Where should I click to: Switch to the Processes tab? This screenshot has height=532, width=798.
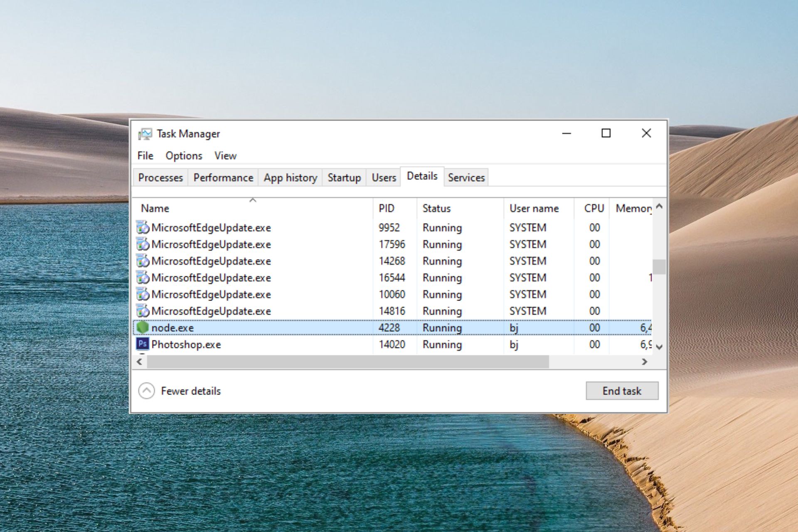[160, 178]
